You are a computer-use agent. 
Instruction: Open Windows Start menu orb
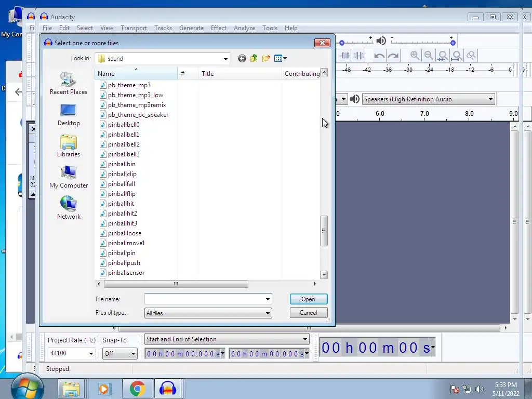coord(27,388)
